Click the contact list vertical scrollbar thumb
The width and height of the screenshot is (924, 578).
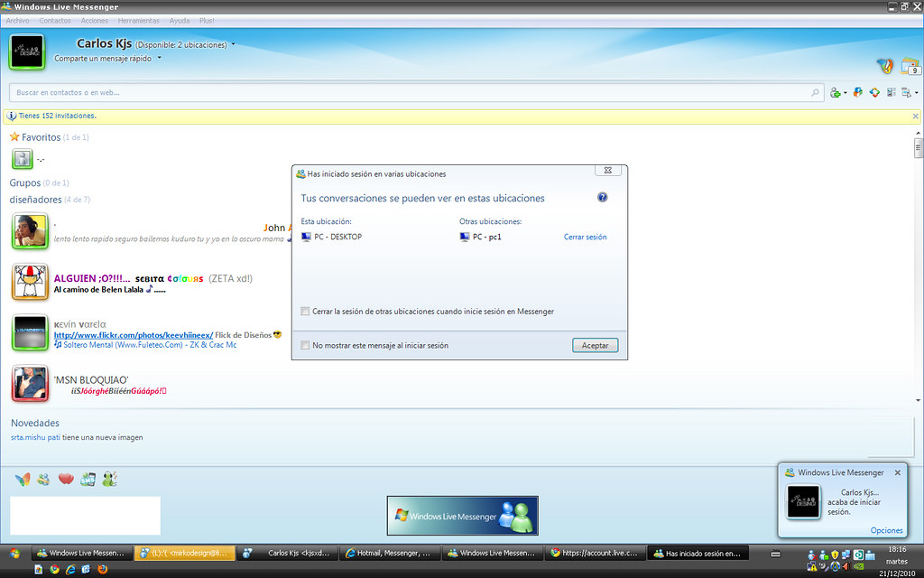point(918,147)
